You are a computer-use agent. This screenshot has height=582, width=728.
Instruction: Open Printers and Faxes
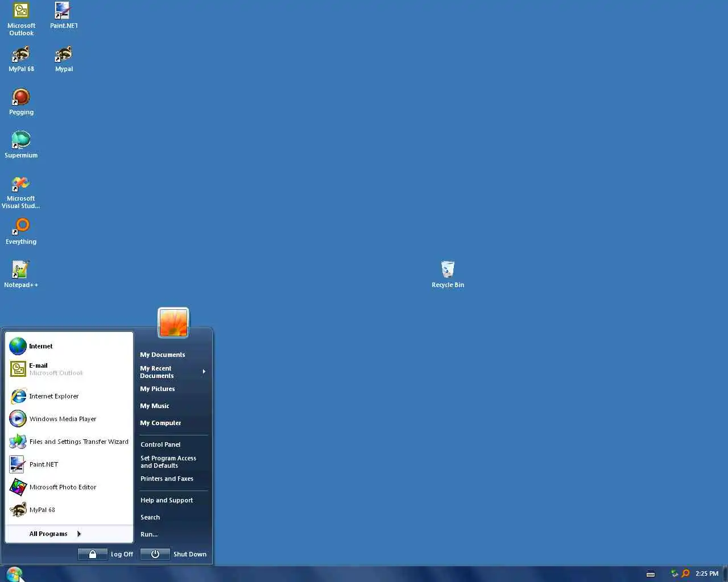[x=173, y=479]
